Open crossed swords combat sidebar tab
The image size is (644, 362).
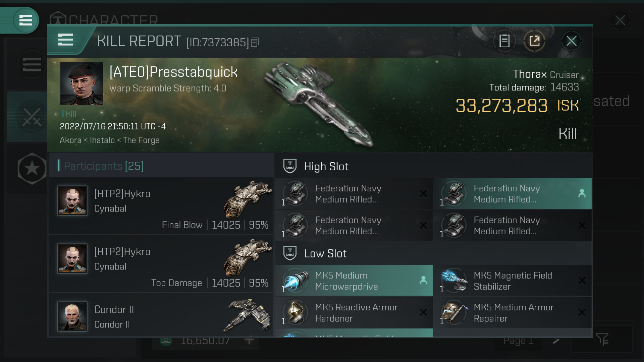32,117
